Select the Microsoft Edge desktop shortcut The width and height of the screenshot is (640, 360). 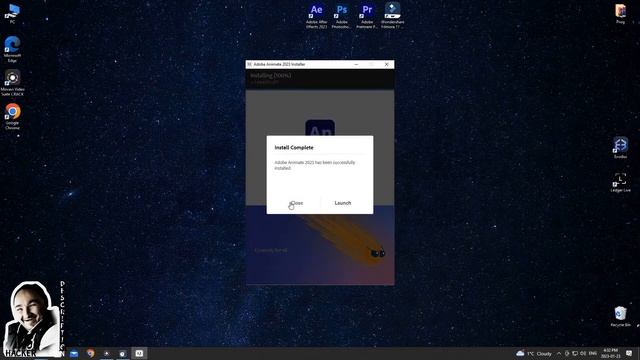pos(12,49)
